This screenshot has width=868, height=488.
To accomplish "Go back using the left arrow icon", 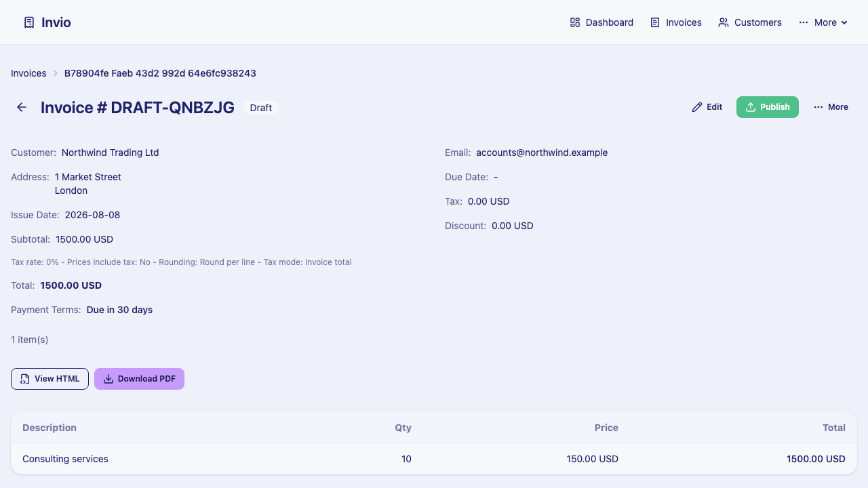I will pyautogui.click(x=22, y=107).
